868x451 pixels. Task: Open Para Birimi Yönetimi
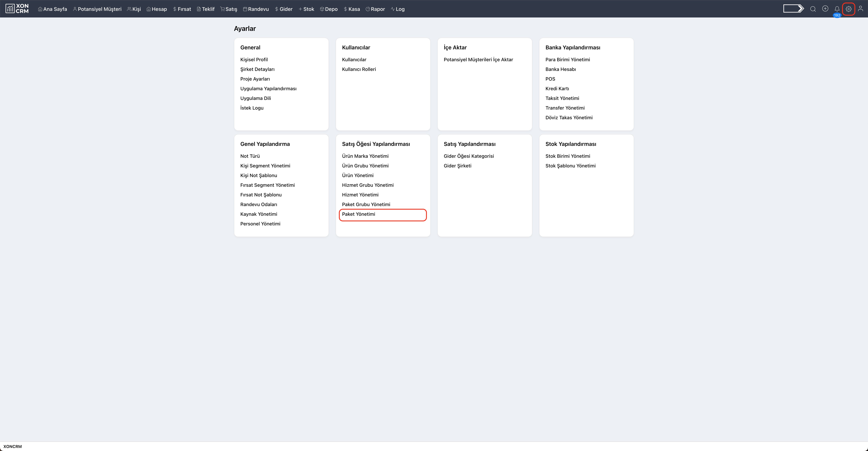[567, 60]
